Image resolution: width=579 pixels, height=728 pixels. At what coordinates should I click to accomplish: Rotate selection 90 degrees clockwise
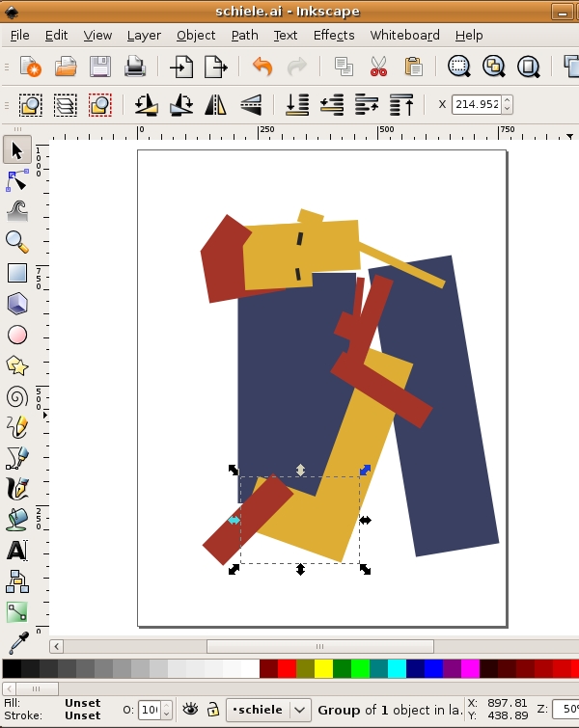181,104
